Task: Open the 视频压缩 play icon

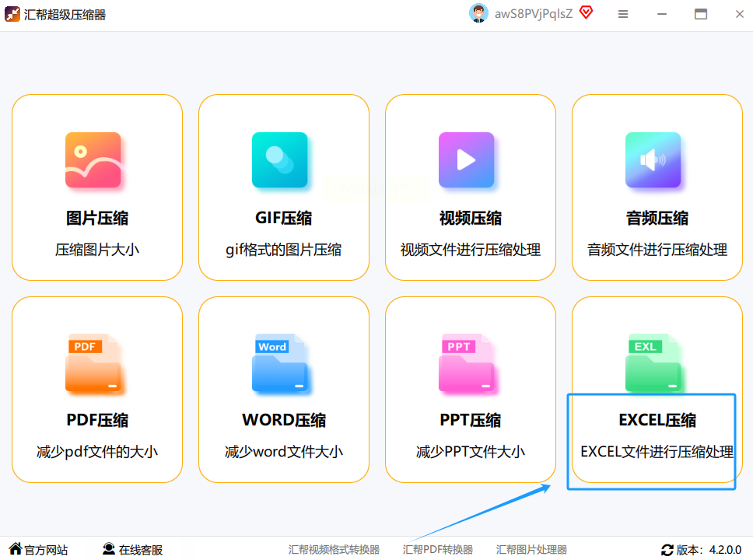Action: point(466,160)
